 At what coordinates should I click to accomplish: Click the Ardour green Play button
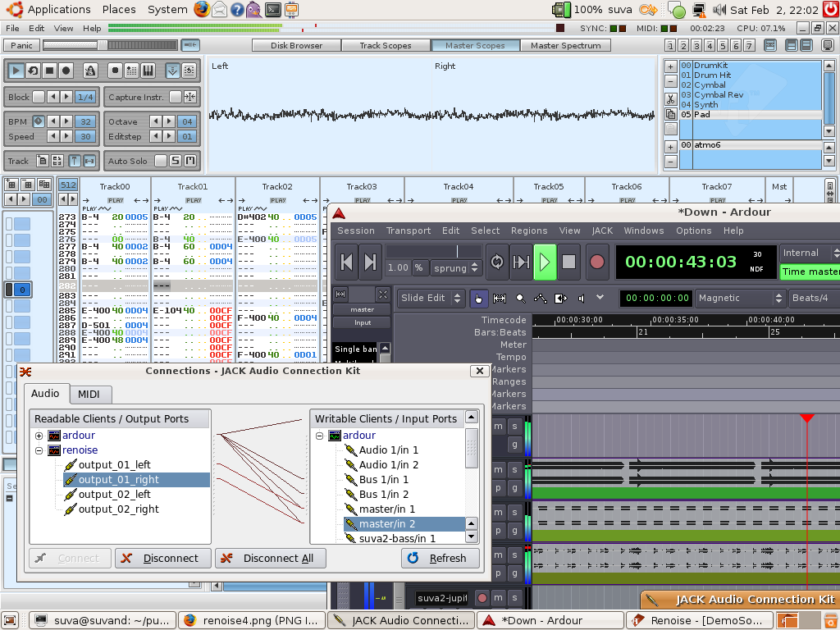pyautogui.click(x=545, y=262)
